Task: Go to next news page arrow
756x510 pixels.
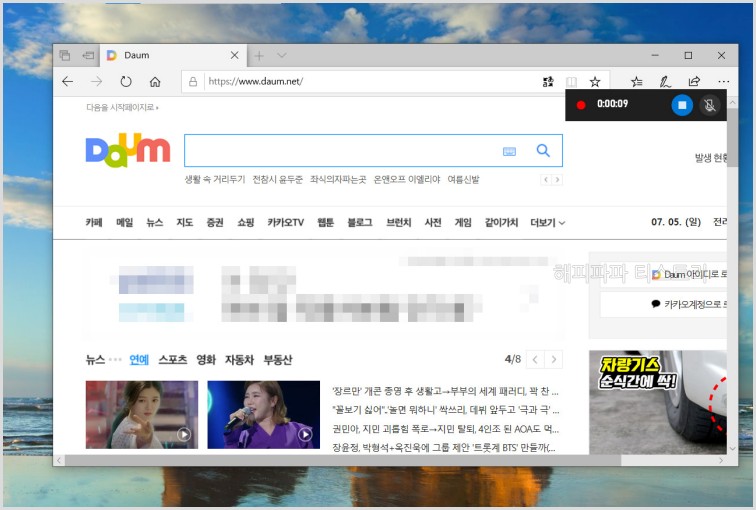Action: tap(554, 360)
